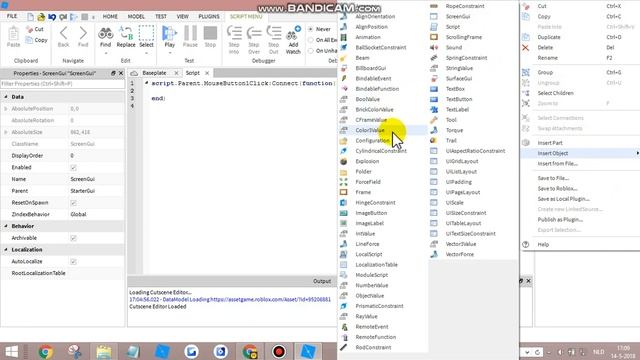Click the Back navigate arrow

(63, 37)
